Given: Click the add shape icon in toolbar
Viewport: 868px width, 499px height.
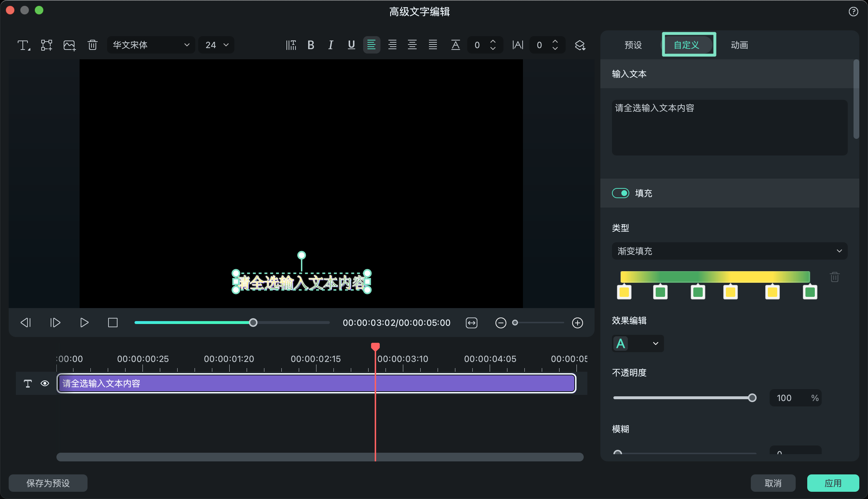Looking at the screenshot, I should click(47, 45).
